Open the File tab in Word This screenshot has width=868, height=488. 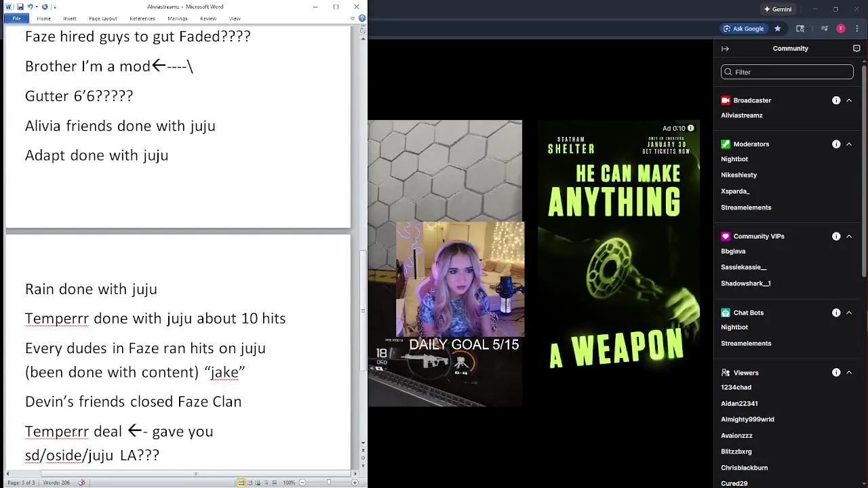(x=16, y=18)
